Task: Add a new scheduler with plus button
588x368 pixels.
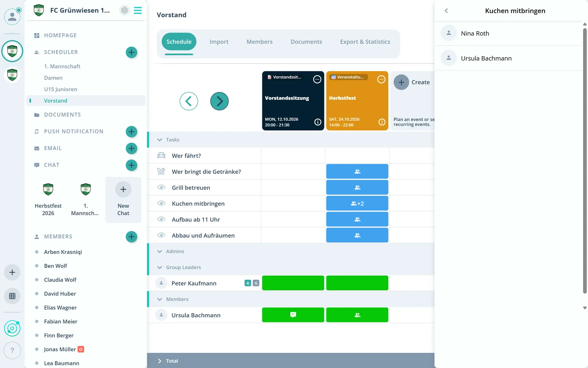Action: [x=132, y=52]
